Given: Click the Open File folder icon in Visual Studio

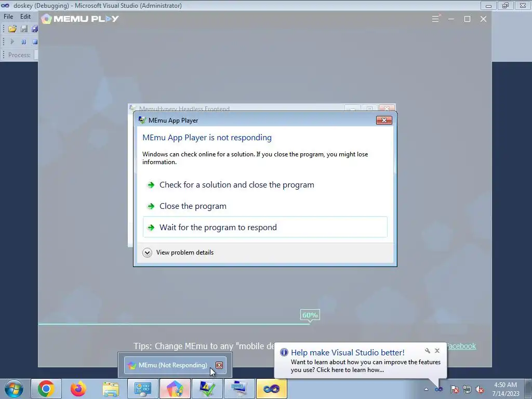Looking at the screenshot, I should [12, 29].
